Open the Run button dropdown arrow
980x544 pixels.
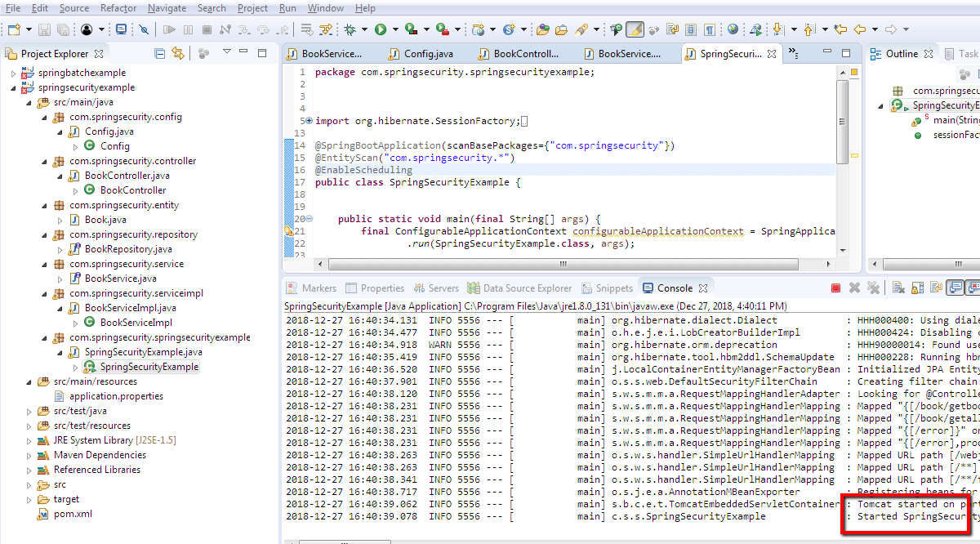click(394, 30)
